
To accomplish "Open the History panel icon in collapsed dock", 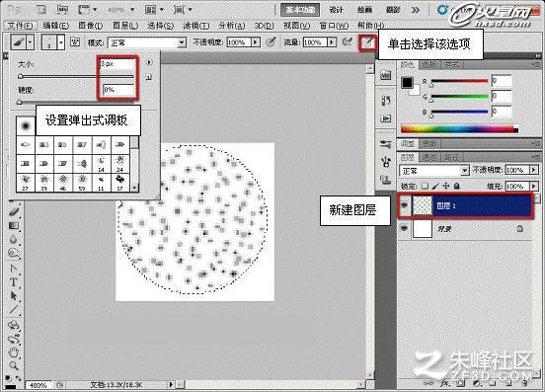I will [x=385, y=101].
